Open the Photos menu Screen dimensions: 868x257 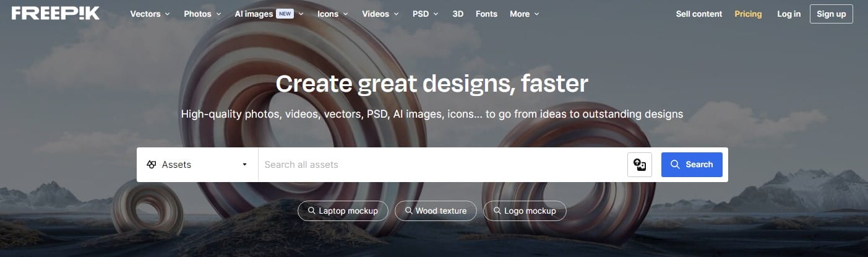(202, 14)
